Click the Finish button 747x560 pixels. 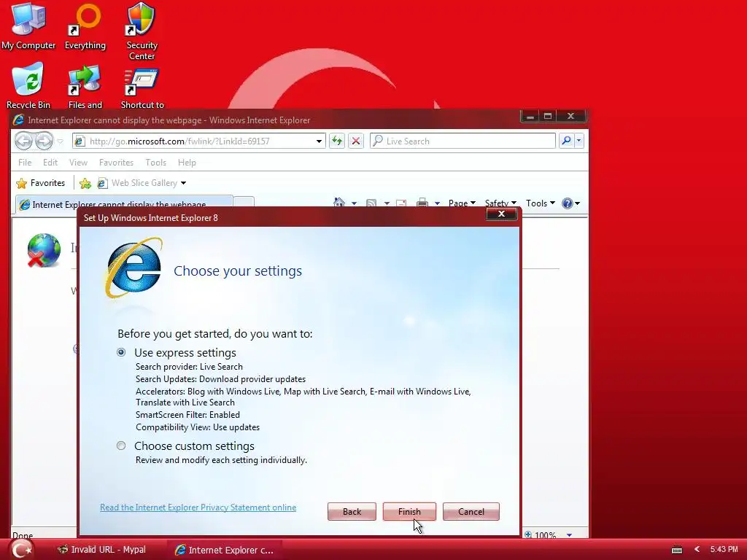click(409, 511)
